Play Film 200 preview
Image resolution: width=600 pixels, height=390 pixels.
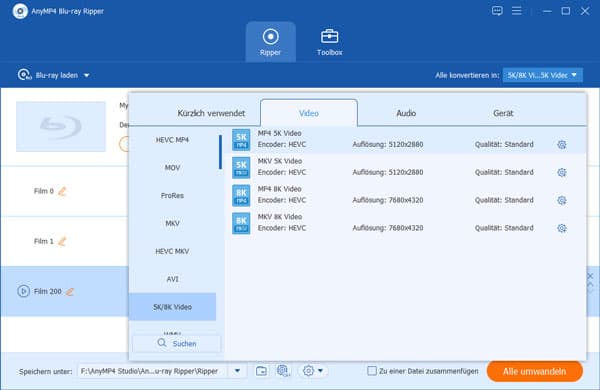point(23,291)
